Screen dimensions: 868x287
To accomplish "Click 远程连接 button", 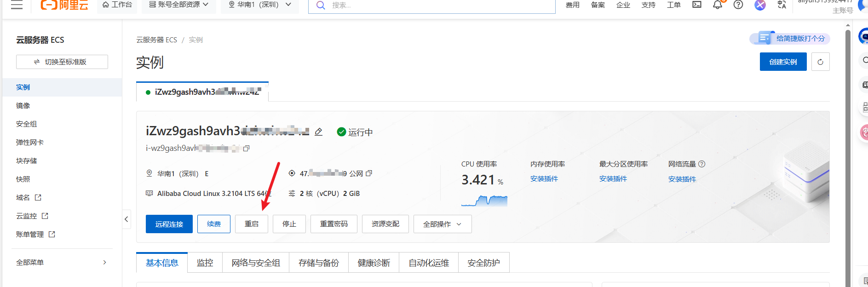I will [x=169, y=224].
